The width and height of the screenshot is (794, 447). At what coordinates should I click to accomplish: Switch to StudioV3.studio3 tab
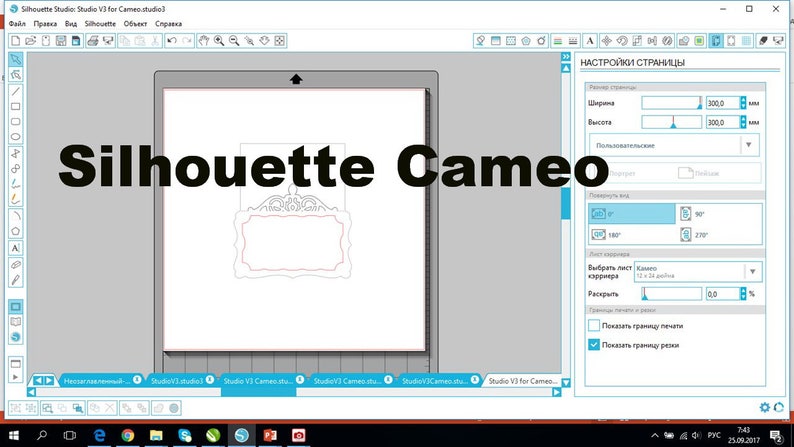[x=177, y=381]
